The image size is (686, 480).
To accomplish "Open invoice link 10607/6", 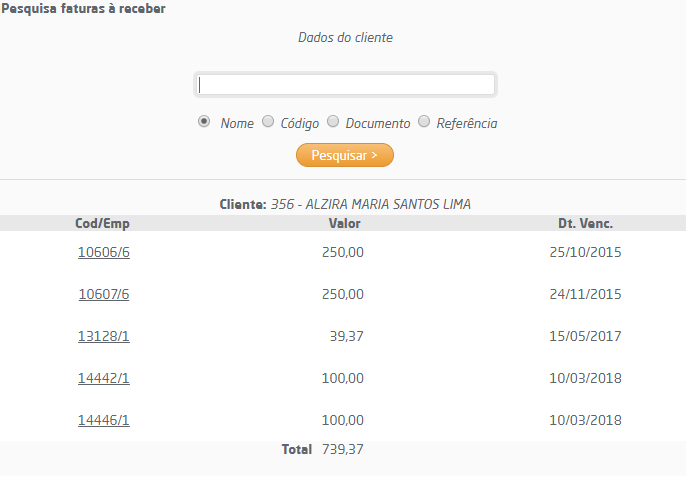I will click(x=104, y=294).
